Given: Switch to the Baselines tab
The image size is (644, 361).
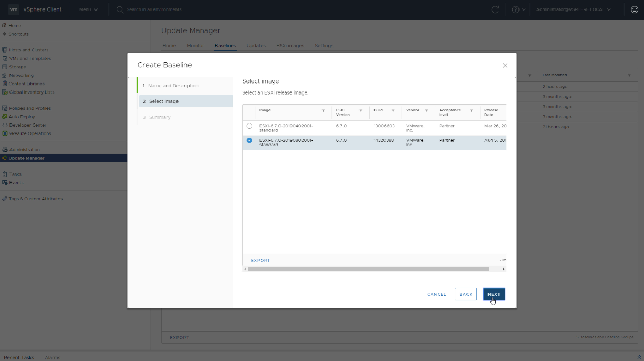Looking at the screenshot, I should [x=225, y=46].
